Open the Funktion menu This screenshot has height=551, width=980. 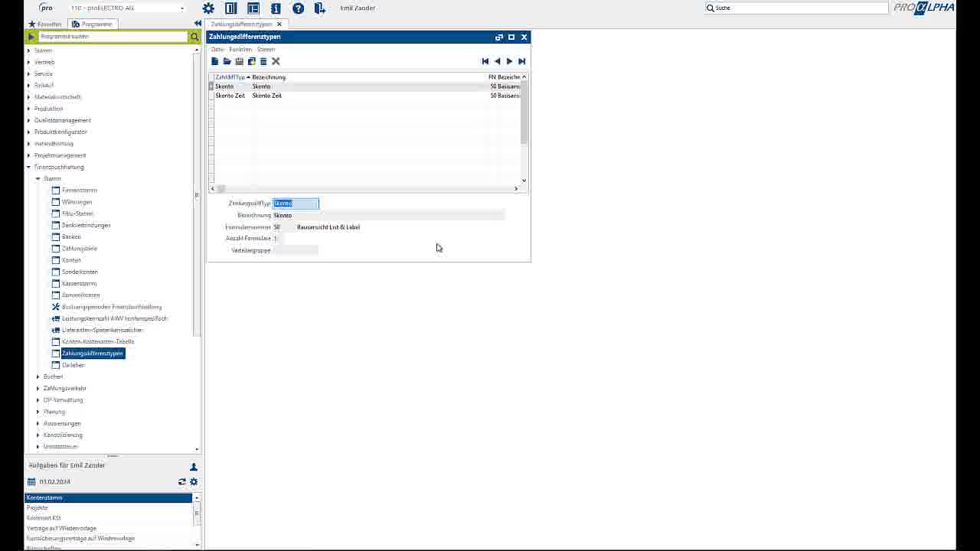(240, 50)
